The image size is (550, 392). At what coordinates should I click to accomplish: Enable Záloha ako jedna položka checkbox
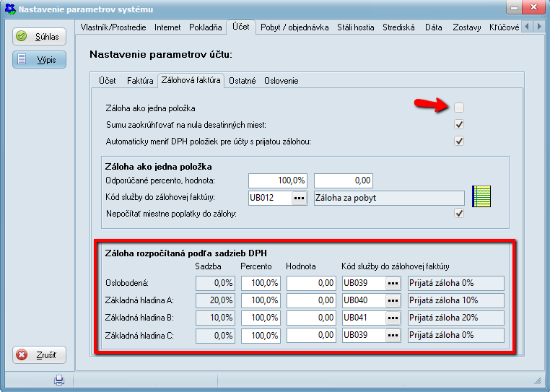459,108
